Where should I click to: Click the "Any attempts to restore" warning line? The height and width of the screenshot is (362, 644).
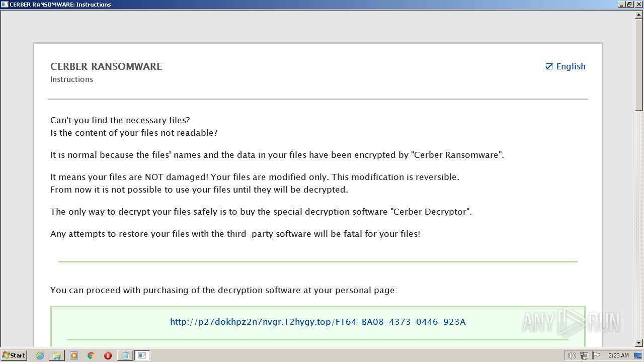click(x=235, y=234)
